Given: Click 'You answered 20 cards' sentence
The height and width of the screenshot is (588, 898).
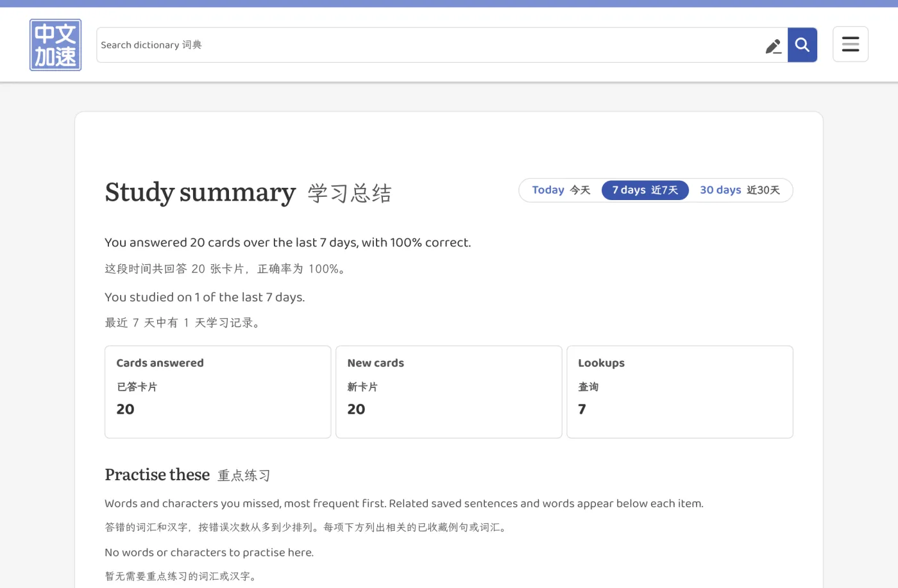Looking at the screenshot, I should click(x=288, y=242).
